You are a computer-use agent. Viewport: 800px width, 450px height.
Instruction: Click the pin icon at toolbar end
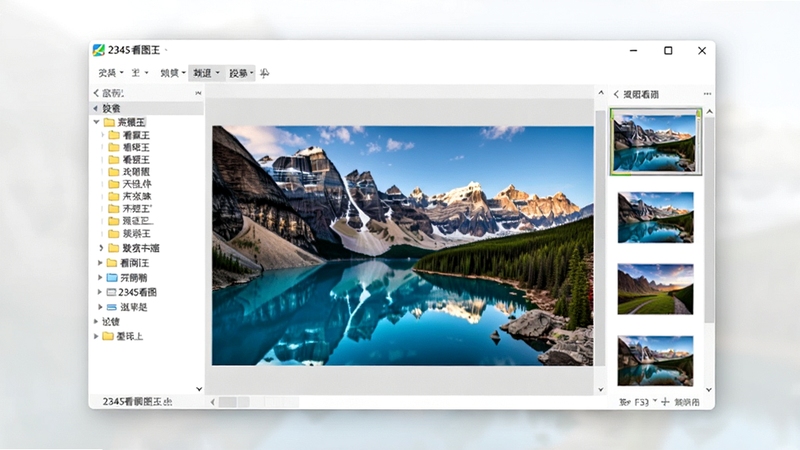tap(264, 73)
